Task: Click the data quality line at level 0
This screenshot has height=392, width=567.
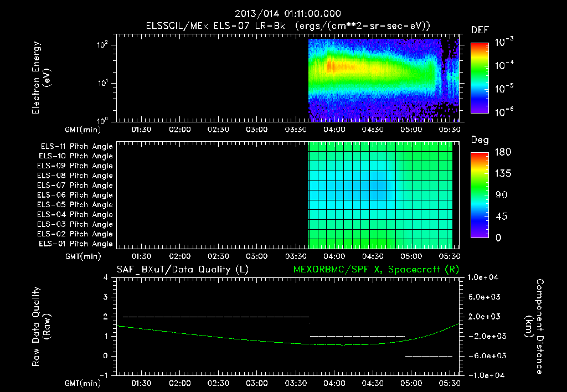Action: [429, 356]
